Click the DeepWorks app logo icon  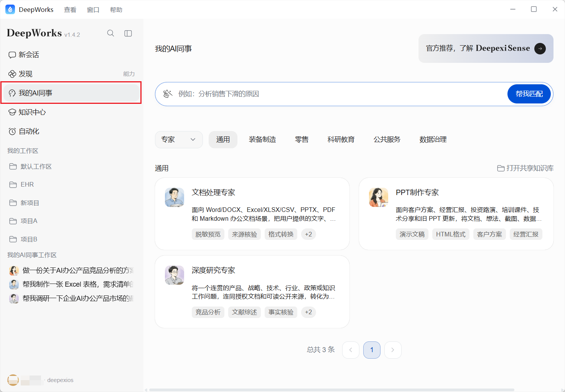click(10, 10)
